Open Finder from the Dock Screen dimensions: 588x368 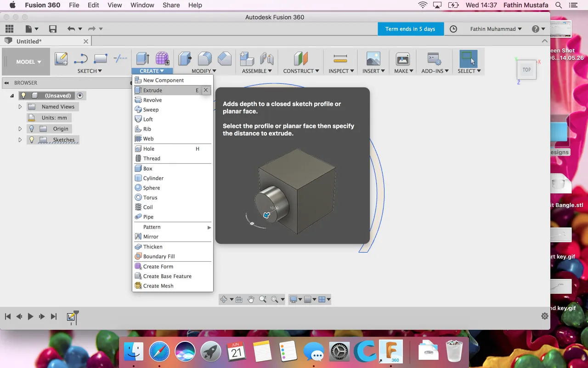pyautogui.click(x=134, y=352)
